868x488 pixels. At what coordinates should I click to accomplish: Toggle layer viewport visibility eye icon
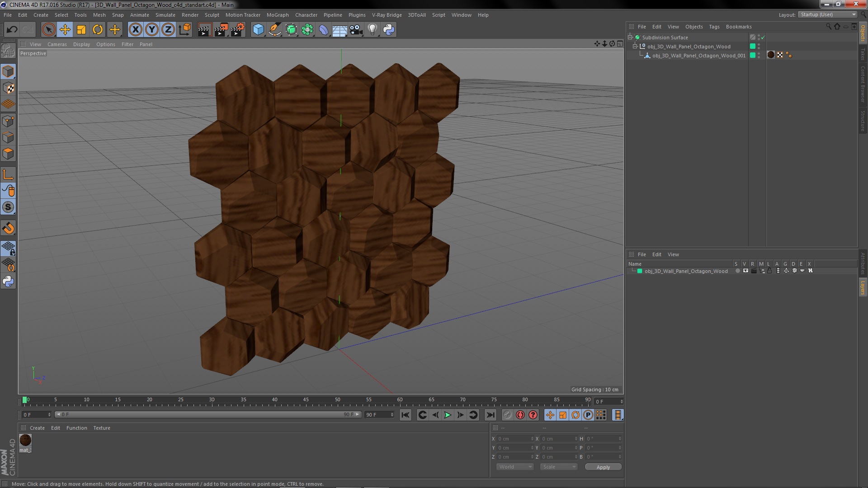click(x=745, y=271)
